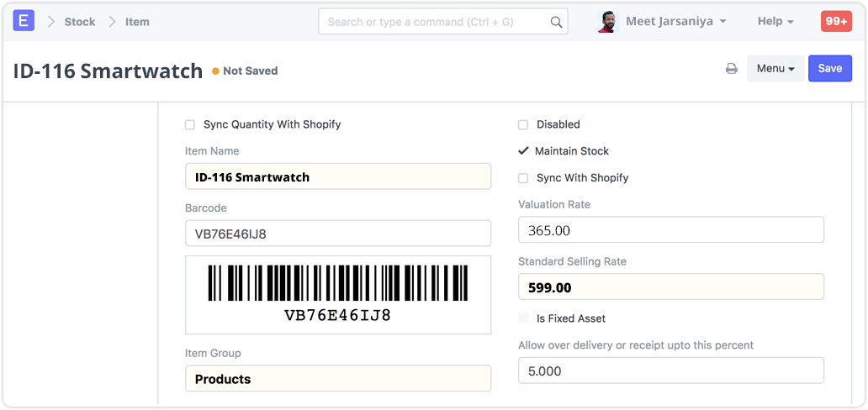The height and width of the screenshot is (410, 868).
Task: Uncheck Maintain Stock
Action: (523, 151)
